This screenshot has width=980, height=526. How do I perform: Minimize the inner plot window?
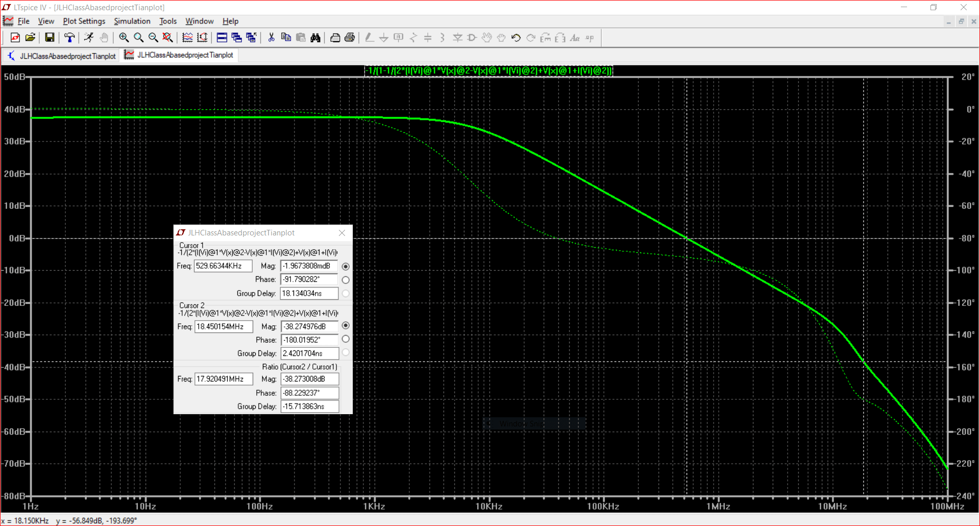tap(949, 21)
